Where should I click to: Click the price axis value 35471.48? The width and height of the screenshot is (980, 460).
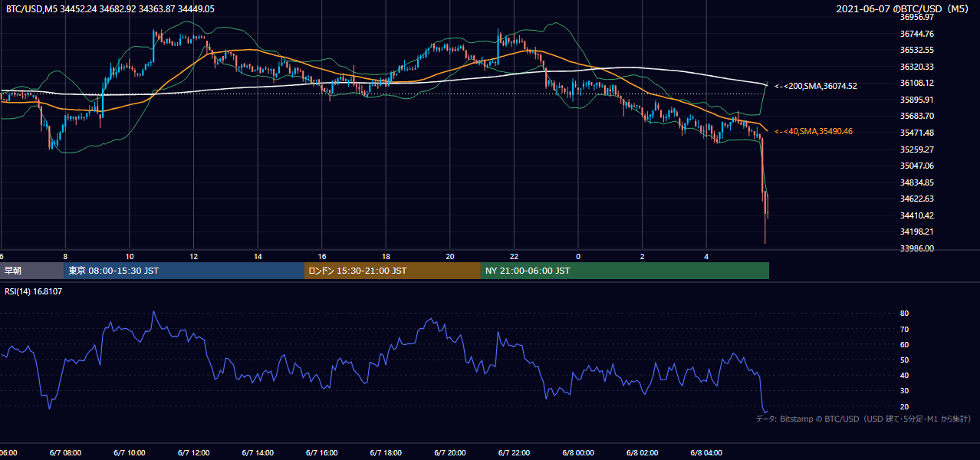[916, 133]
